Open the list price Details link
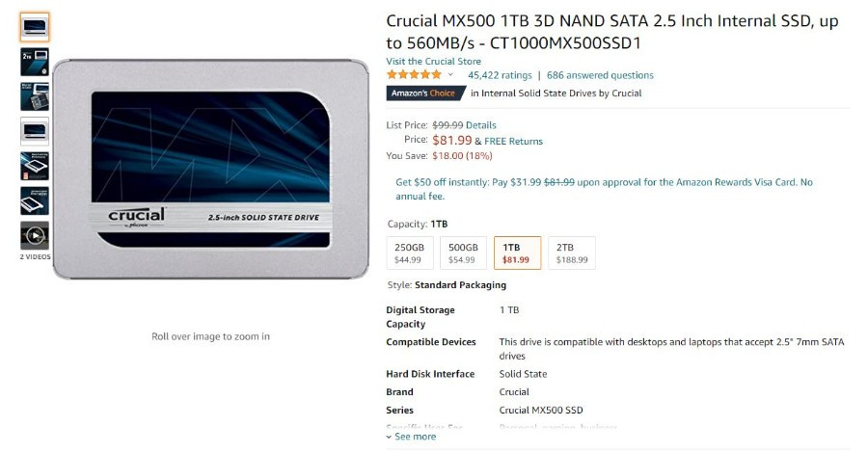This screenshot has width=868, height=453. (x=481, y=125)
